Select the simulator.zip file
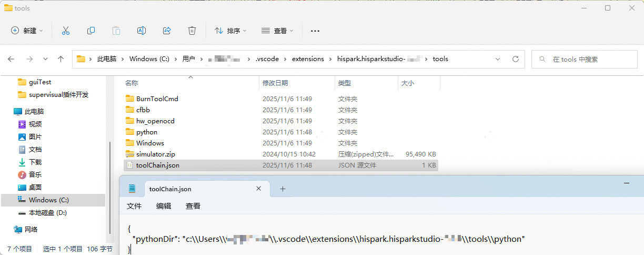Image resolution: width=644 pixels, height=255 pixels. point(155,154)
